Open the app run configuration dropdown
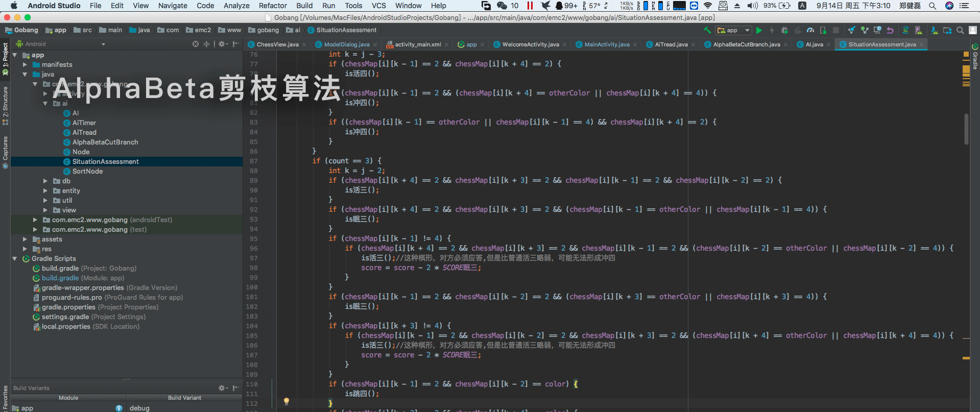This screenshot has height=412, width=980. tap(733, 31)
